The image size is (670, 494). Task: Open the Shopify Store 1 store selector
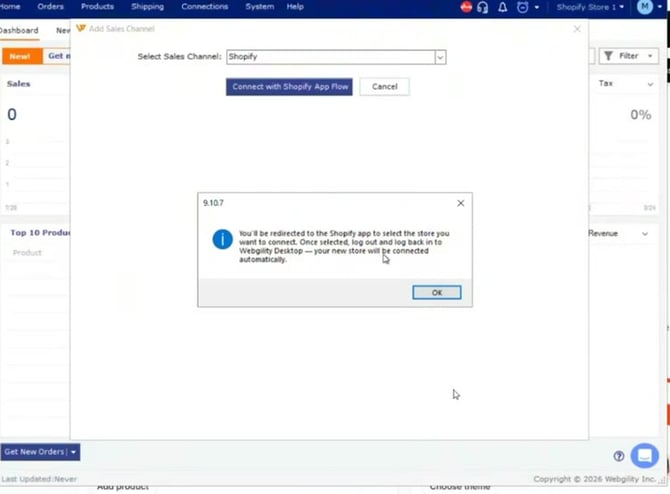coord(590,7)
